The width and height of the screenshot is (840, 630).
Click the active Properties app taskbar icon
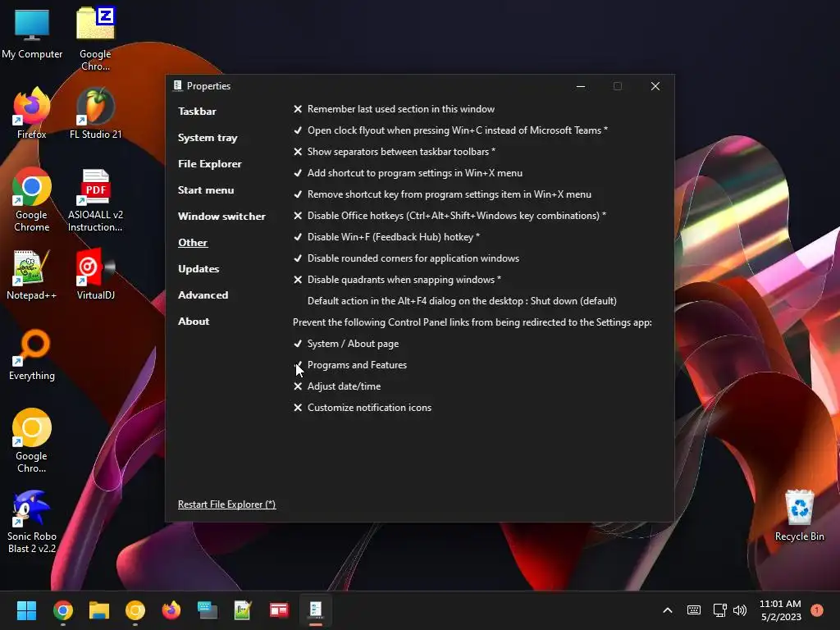point(316,610)
